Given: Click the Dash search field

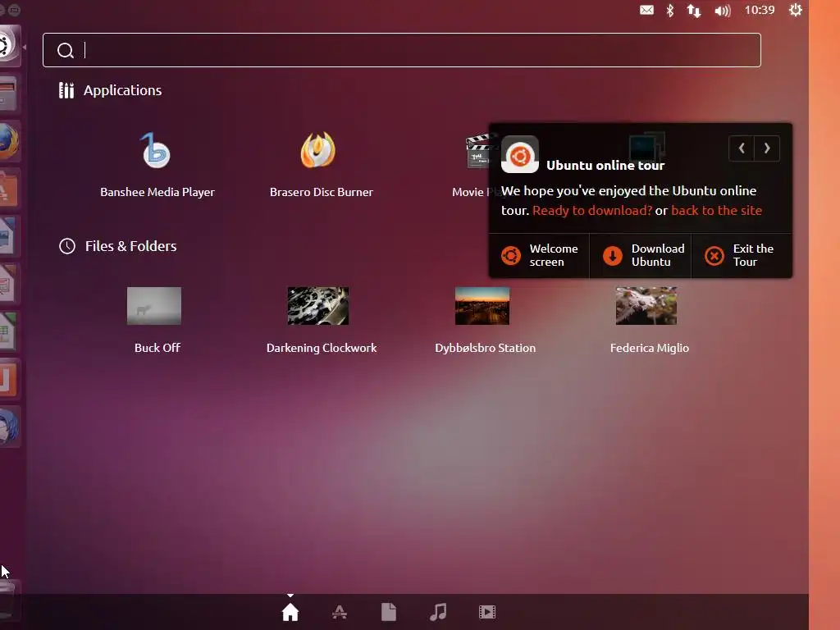Looking at the screenshot, I should (402, 50).
